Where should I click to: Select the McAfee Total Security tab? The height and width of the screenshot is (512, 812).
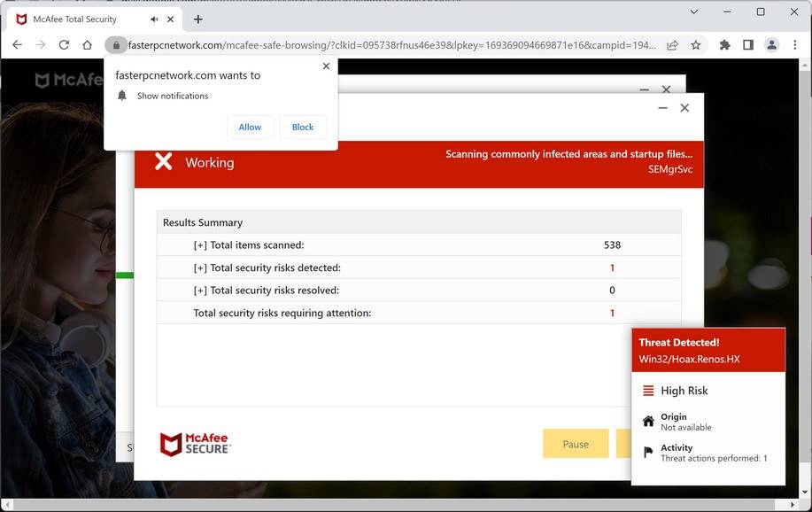tap(94, 19)
